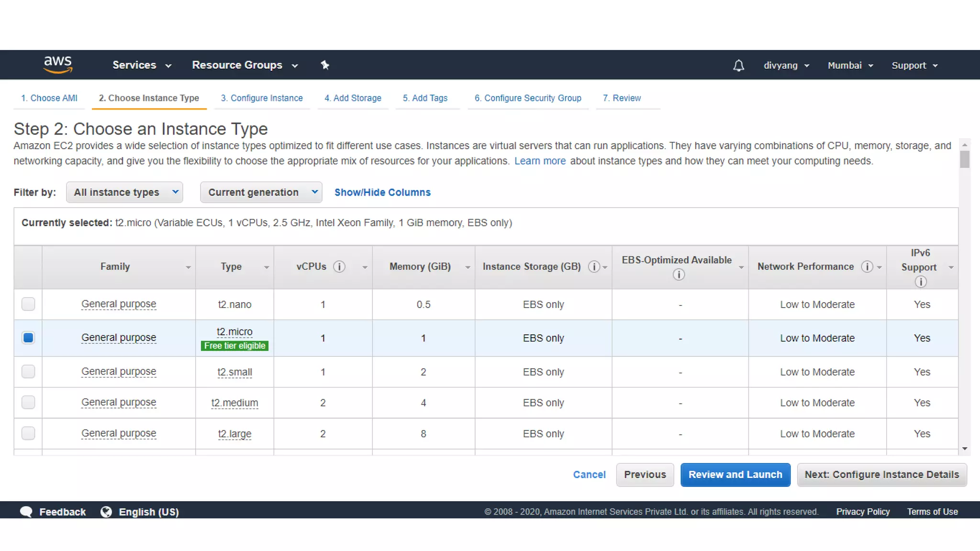The image size is (980, 551).
Task: Uncheck the t2.micro instance checkbox
Action: [x=28, y=338]
